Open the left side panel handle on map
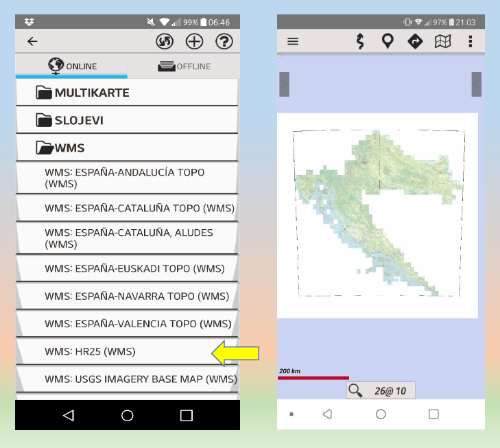This screenshot has height=448, width=500. click(283, 84)
